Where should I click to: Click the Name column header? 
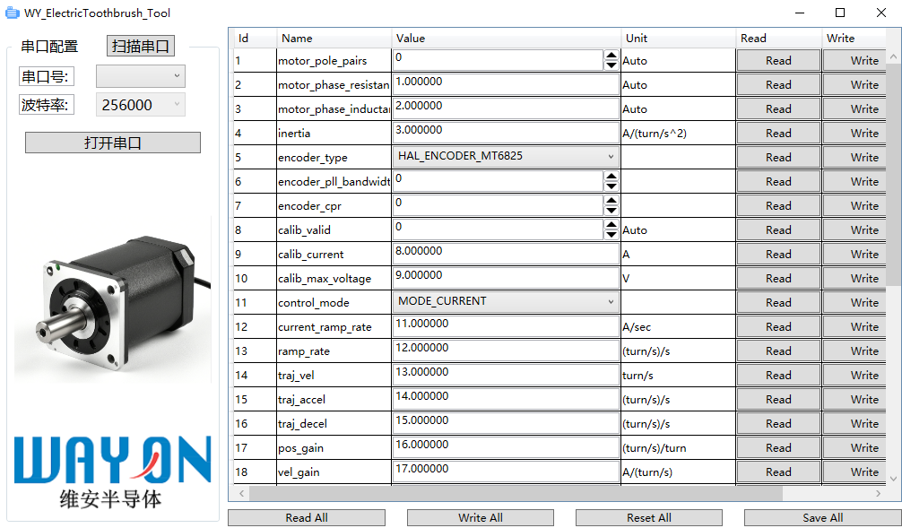click(x=297, y=38)
